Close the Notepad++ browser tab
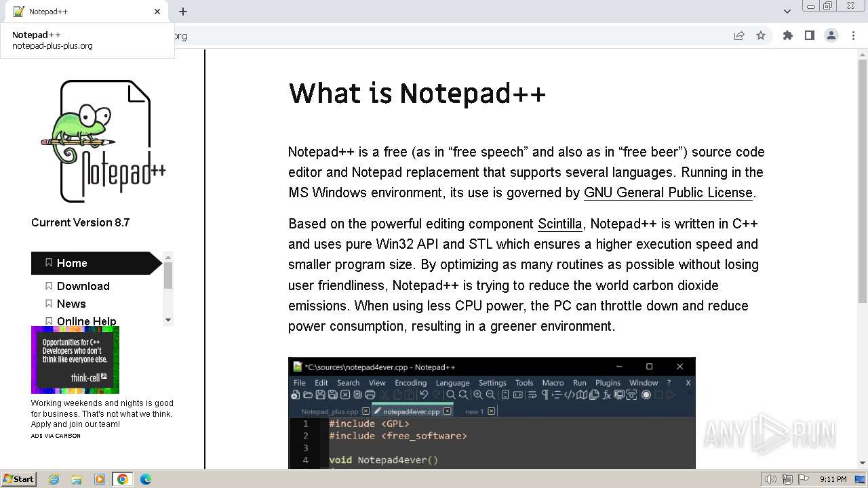 pos(157,12)
